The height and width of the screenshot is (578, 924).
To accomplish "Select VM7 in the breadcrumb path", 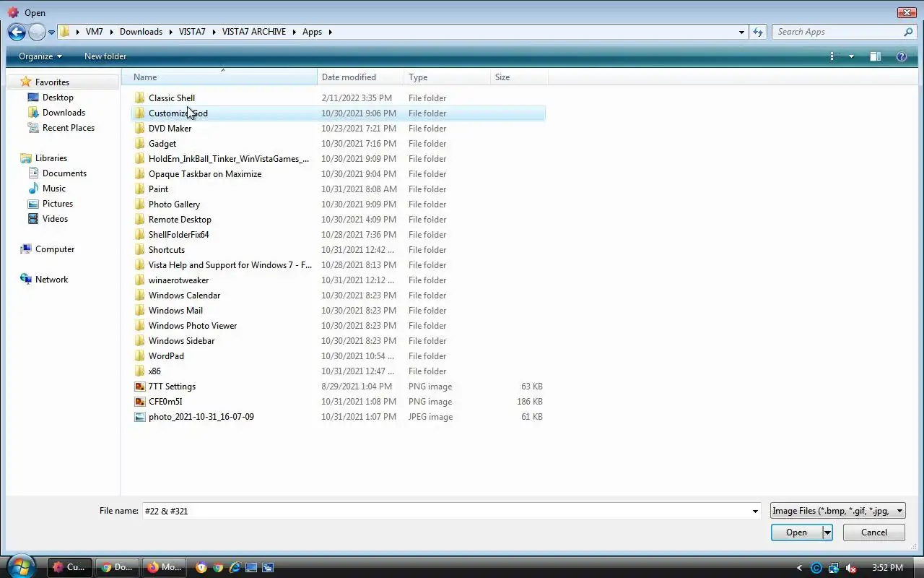I will click(94, 32).
